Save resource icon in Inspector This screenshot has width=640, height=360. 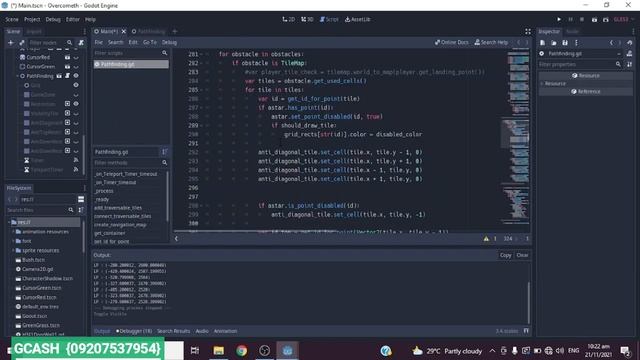[565, 42]
